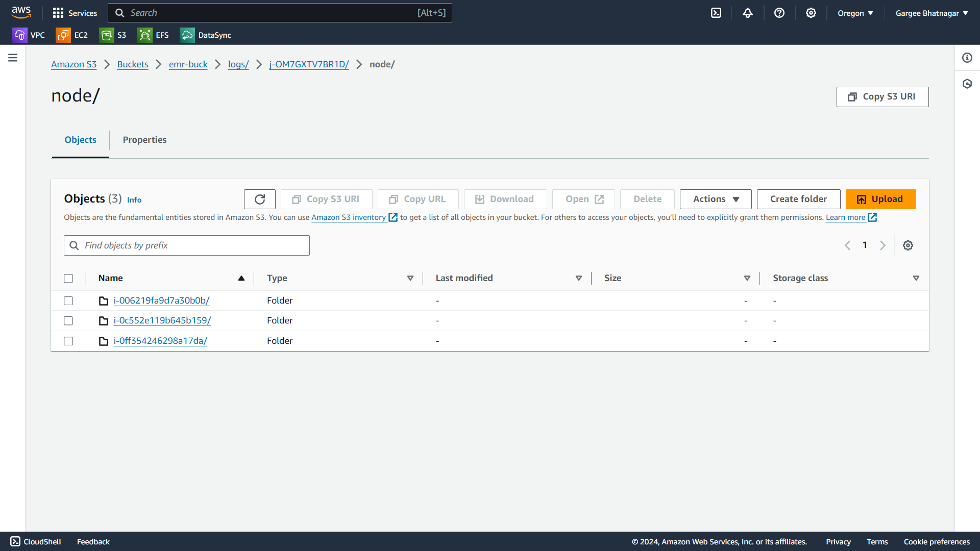The image size is (980, 551).
Task: Open the Oregon region selector
Action: [855, 13]
